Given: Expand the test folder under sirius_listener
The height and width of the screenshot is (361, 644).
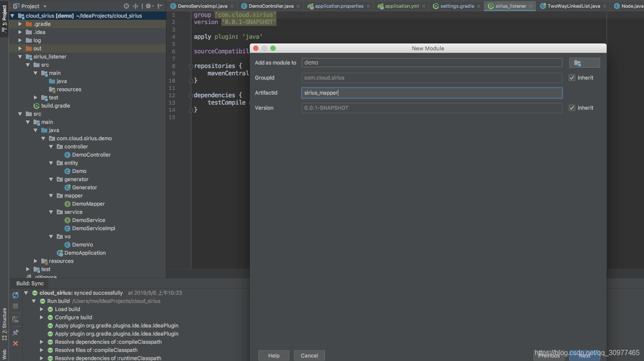Looking at the screenshot, I should 35,98.
